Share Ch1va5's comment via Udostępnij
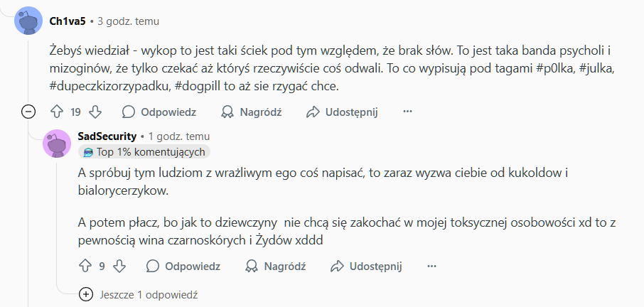The width and height of the screenshot is (644, 307). (342, 112)
